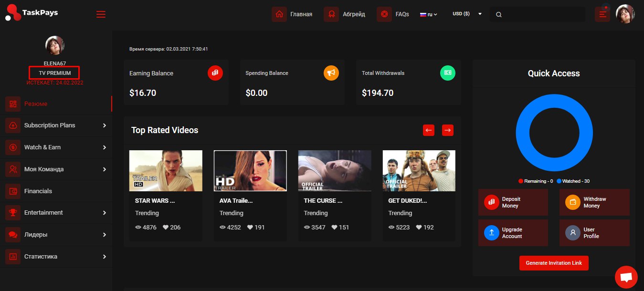Click the lifebuoy icon beside FAQs
The height and width of the screenshot is (291, 644).
click(x=384, y=14)
